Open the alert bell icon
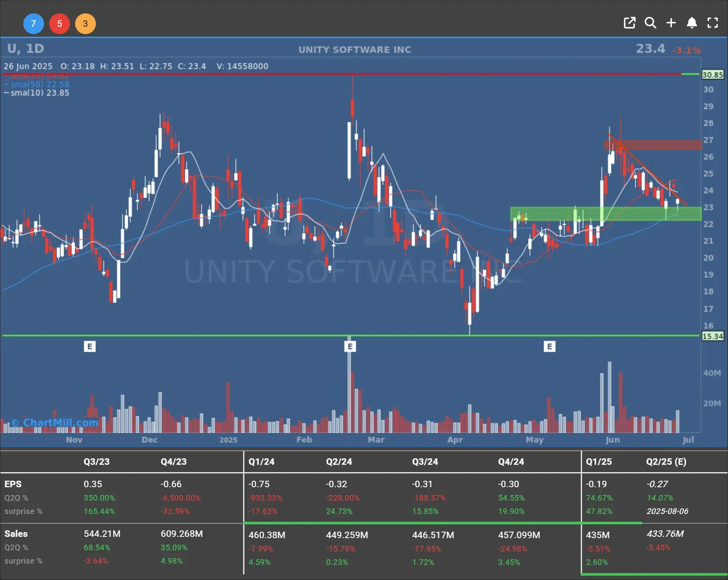 click(692, 23)
